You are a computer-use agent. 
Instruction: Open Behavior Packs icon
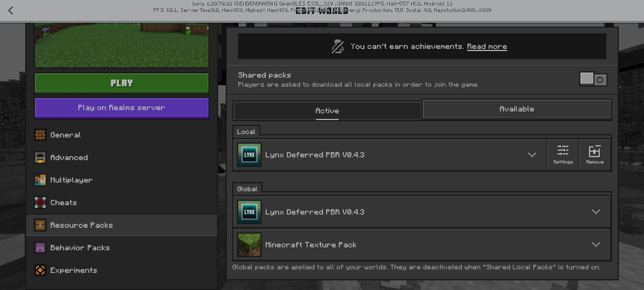coord(40,248)
